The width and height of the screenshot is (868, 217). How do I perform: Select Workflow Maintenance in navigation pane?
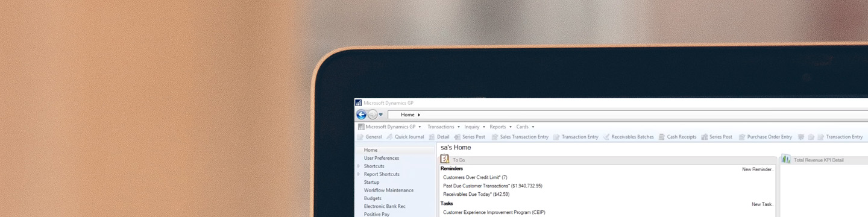point(388,190)
